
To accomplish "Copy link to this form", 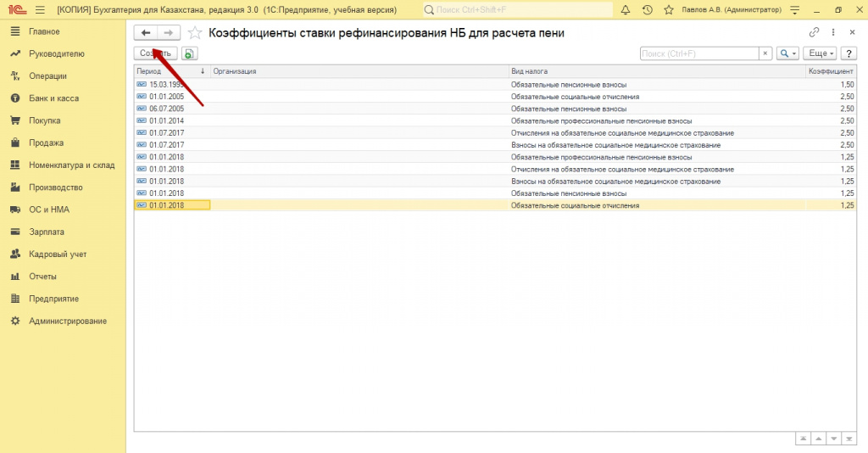I will click(814, 33).
